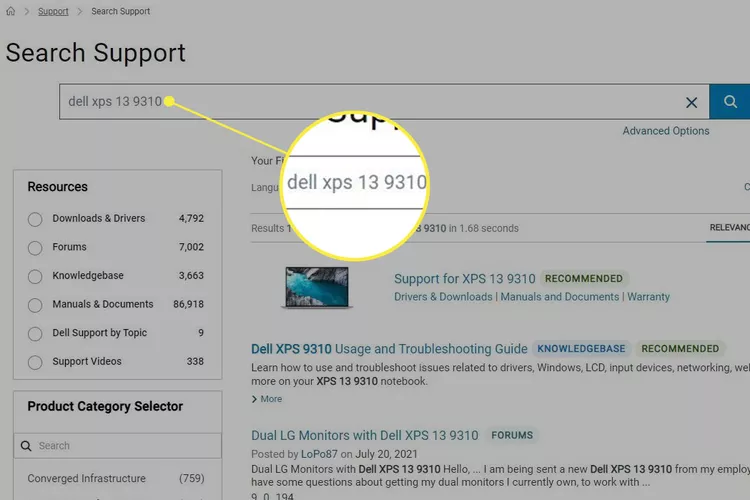The height and width of the screenshot is (500, 750).
Task: Select Forums radio button
Action: coord(35,248)
